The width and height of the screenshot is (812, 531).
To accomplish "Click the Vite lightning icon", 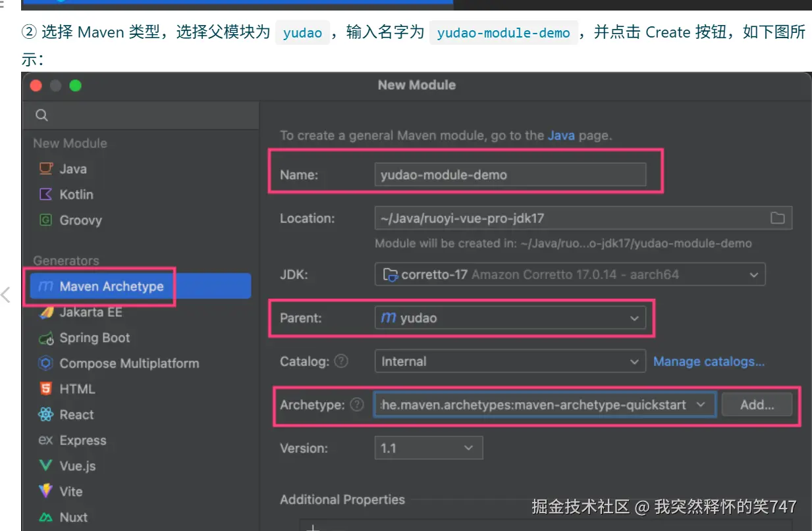I will pos(45,491).
